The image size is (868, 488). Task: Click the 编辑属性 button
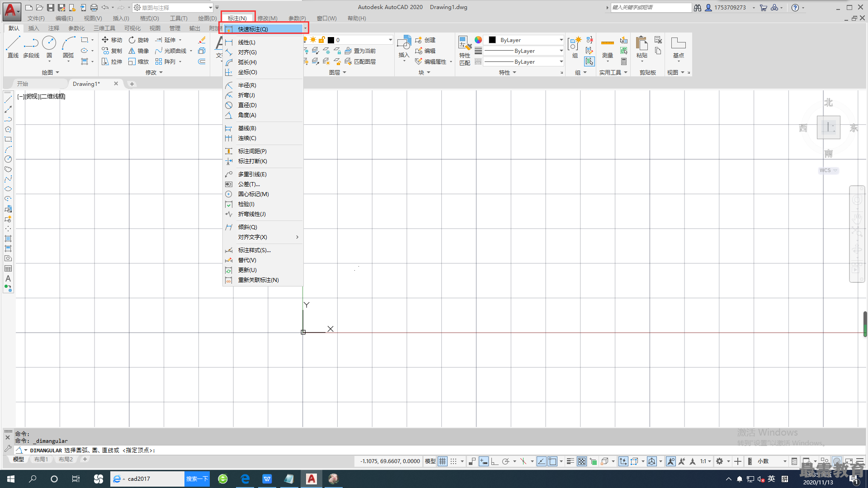431,61
